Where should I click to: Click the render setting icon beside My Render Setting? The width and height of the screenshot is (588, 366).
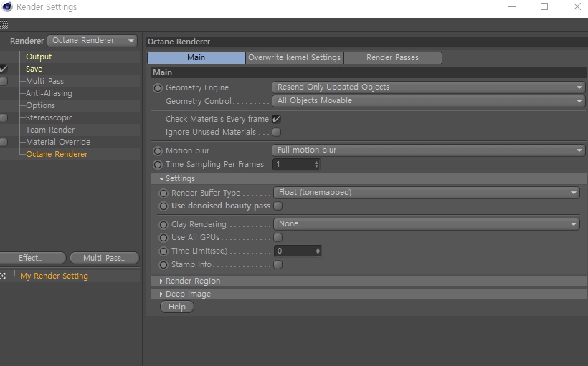tap(3, 276)
